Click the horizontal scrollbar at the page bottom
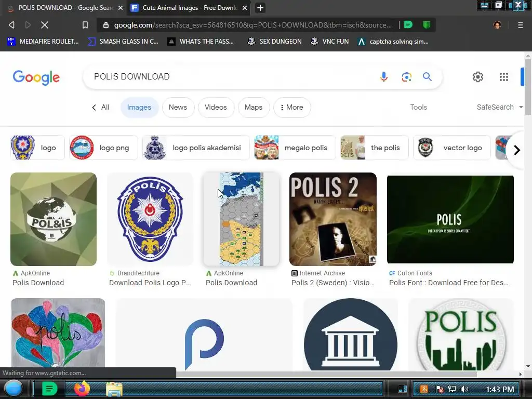 tap(326, 374)
